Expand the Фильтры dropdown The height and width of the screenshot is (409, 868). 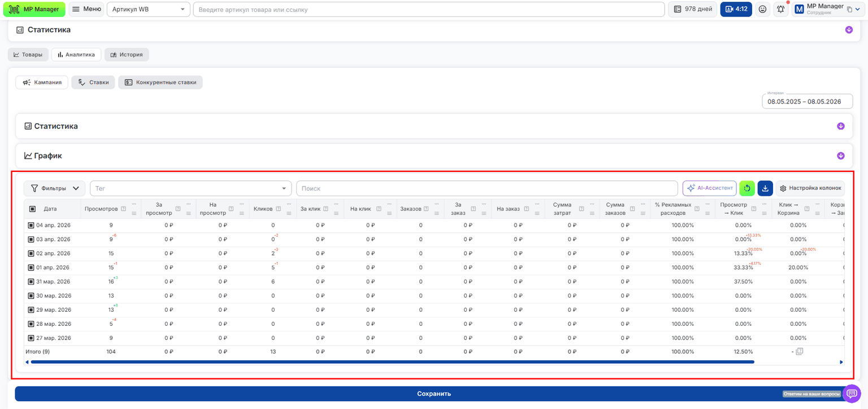54,188
